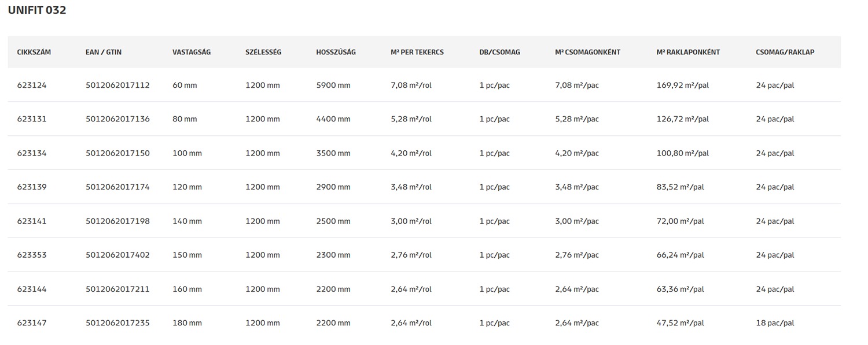This screenshot has height=345, width=868.
Task: Click the CIKKSZÁM column header
Action: pos(34,52)
